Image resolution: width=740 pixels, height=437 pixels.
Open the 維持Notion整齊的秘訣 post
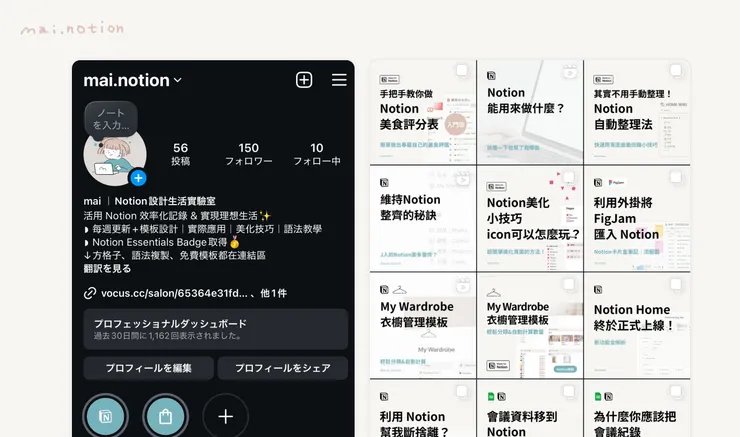(x=423, y=218)
